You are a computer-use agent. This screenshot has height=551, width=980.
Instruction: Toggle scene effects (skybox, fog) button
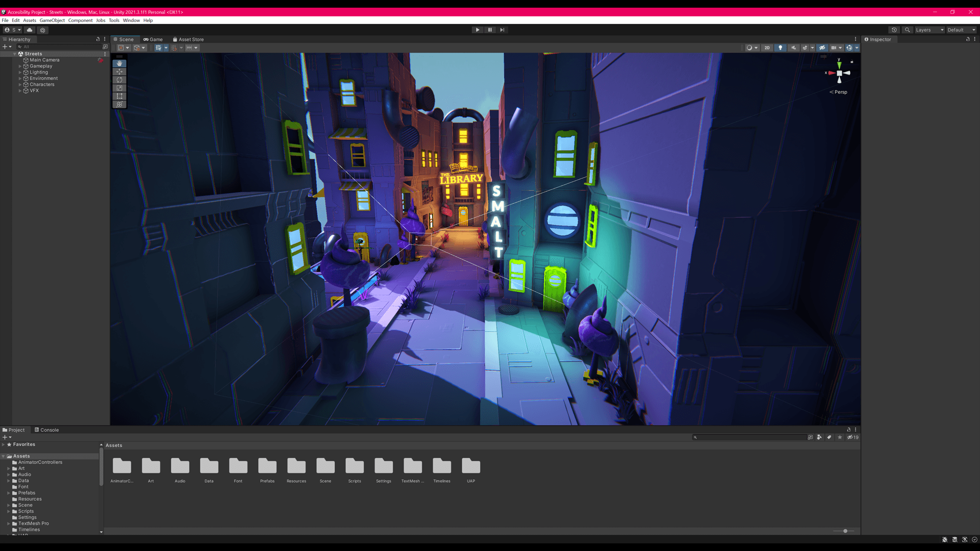click(805, 48)
